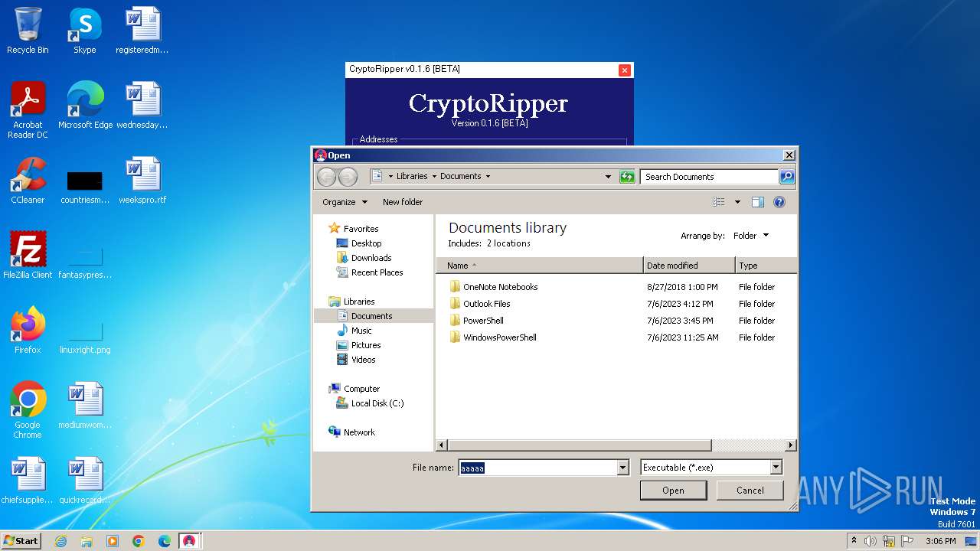This screenshot has width=980, height=551.
Task: Click the Search Documents field
Action: click(710, 177)
